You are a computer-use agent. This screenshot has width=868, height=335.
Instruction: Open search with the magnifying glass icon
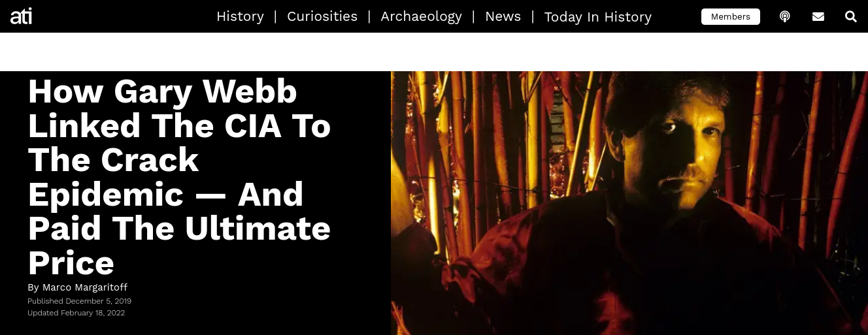[850, 16]
